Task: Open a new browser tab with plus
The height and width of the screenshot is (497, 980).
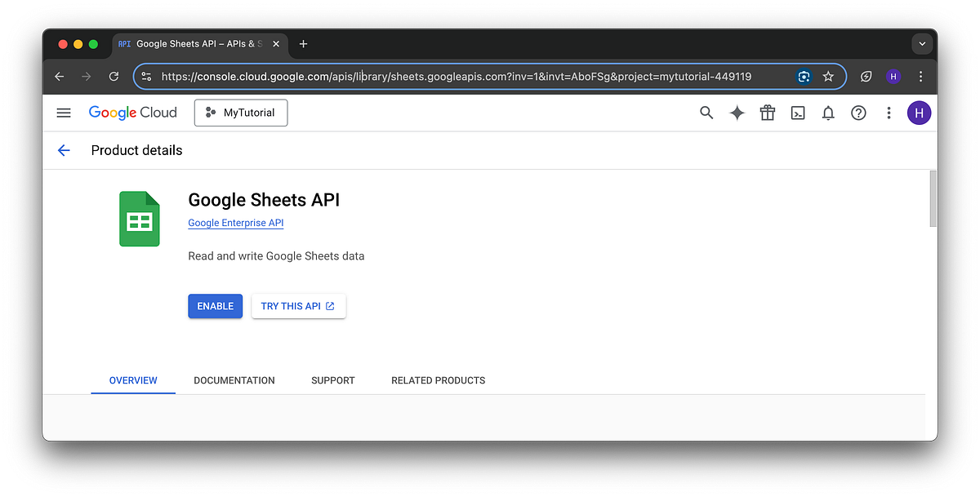Action: pos(303,44)
